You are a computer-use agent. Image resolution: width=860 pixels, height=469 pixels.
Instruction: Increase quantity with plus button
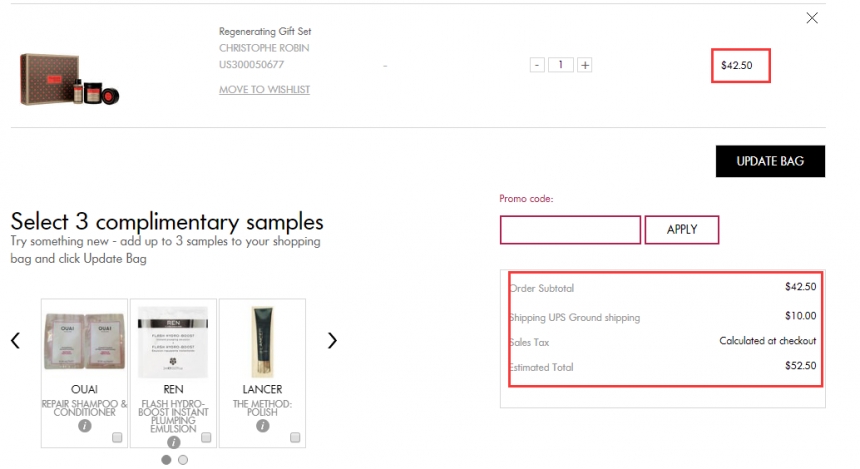[x=585, y=65]
